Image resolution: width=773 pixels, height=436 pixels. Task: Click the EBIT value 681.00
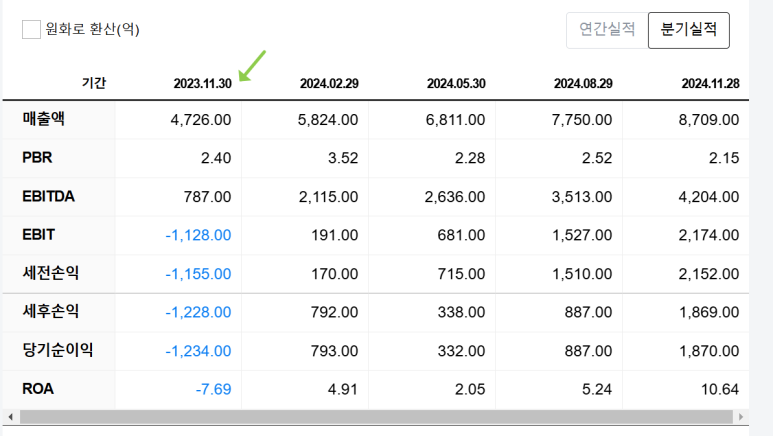pos(461,235)
